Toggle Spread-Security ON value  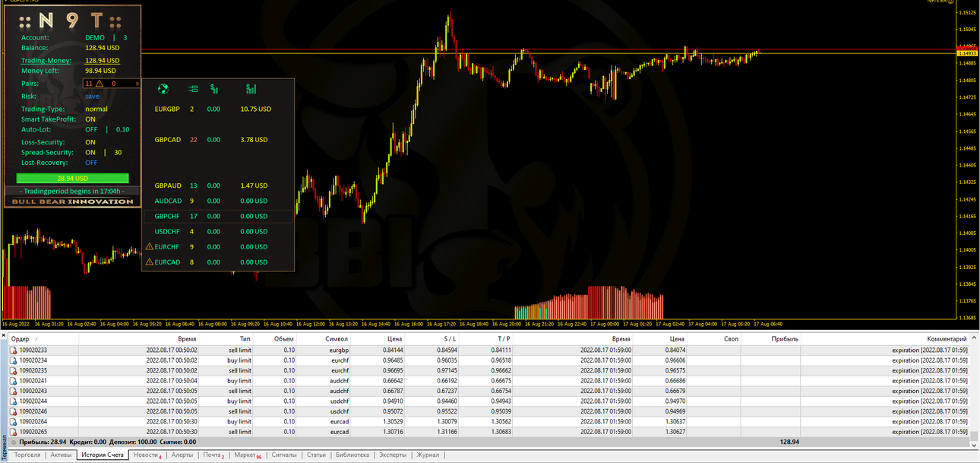click(90, 152)
